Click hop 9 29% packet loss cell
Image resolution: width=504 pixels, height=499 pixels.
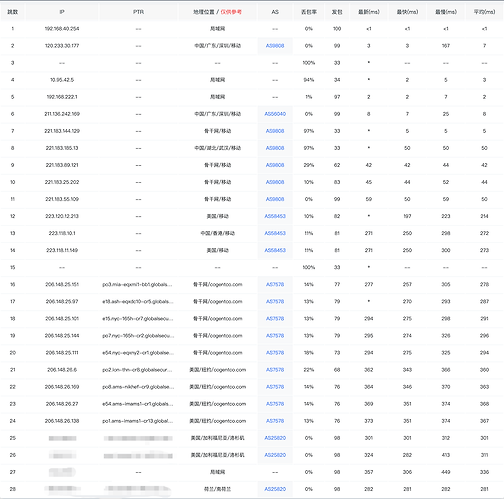pyautogui.click(x=309, y=165)
